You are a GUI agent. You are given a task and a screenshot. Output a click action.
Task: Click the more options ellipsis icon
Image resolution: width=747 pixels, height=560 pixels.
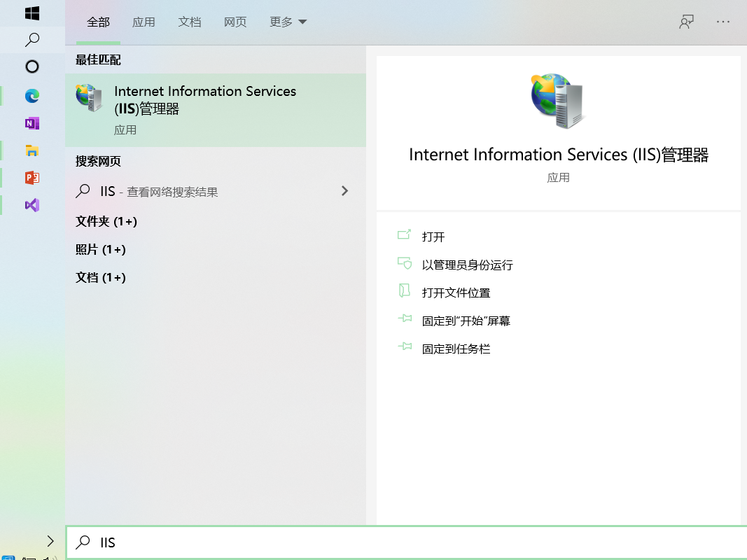pos(722,22)
